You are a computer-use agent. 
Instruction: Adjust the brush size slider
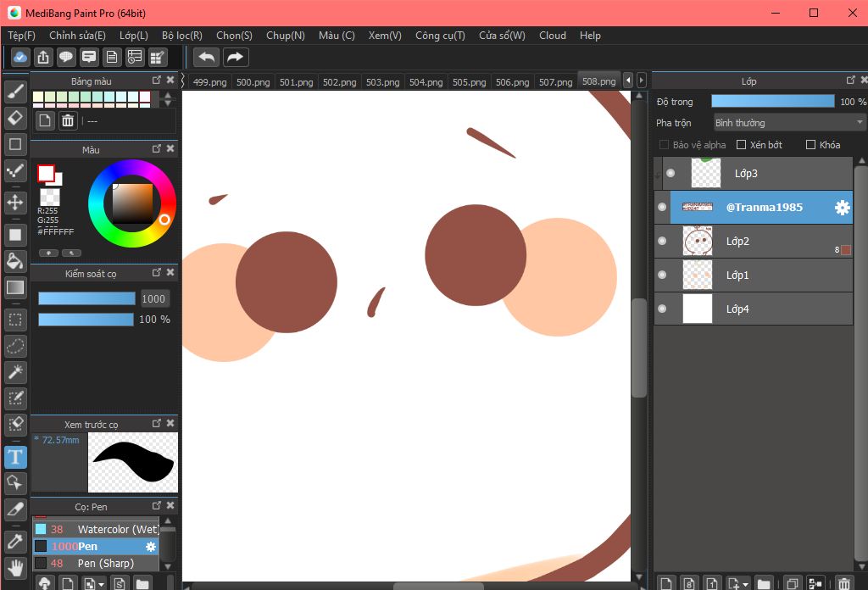coord(86,299)
